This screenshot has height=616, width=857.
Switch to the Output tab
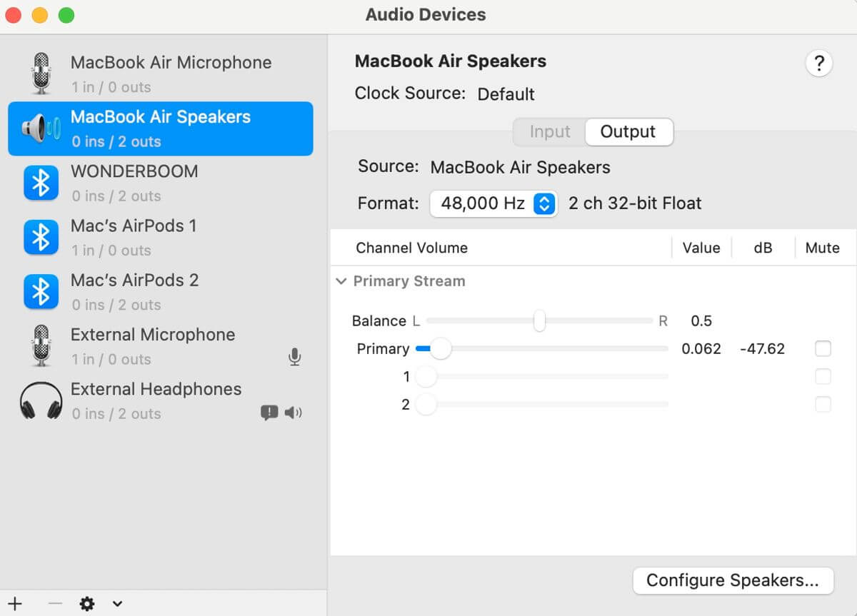click(x=628, y=131)
